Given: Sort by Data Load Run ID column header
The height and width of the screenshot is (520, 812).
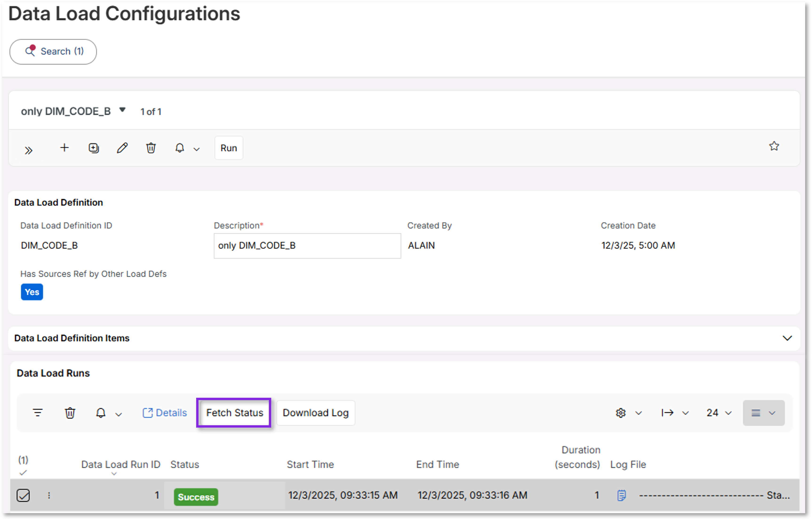Looking at the screenshot, I should point(121,465).
